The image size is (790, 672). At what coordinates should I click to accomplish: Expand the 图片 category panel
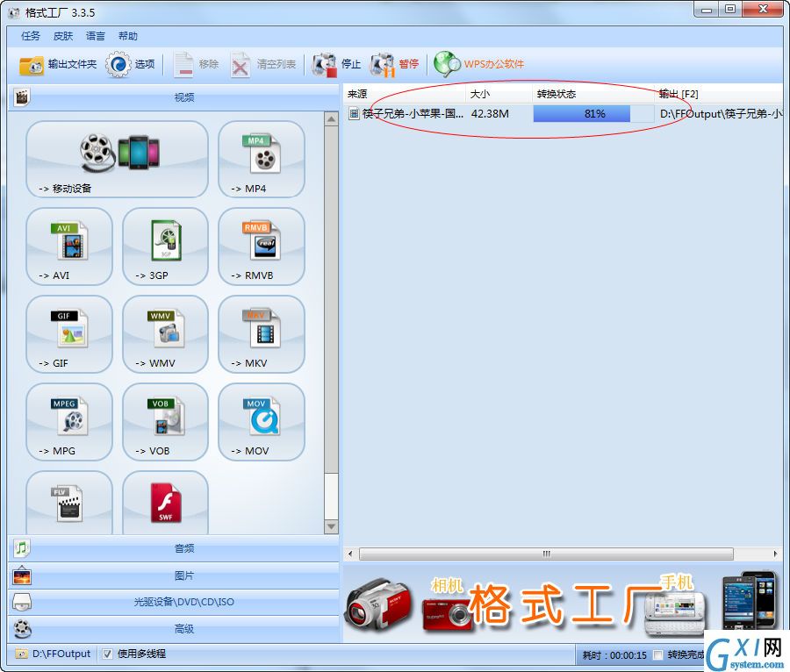point(174,575)
